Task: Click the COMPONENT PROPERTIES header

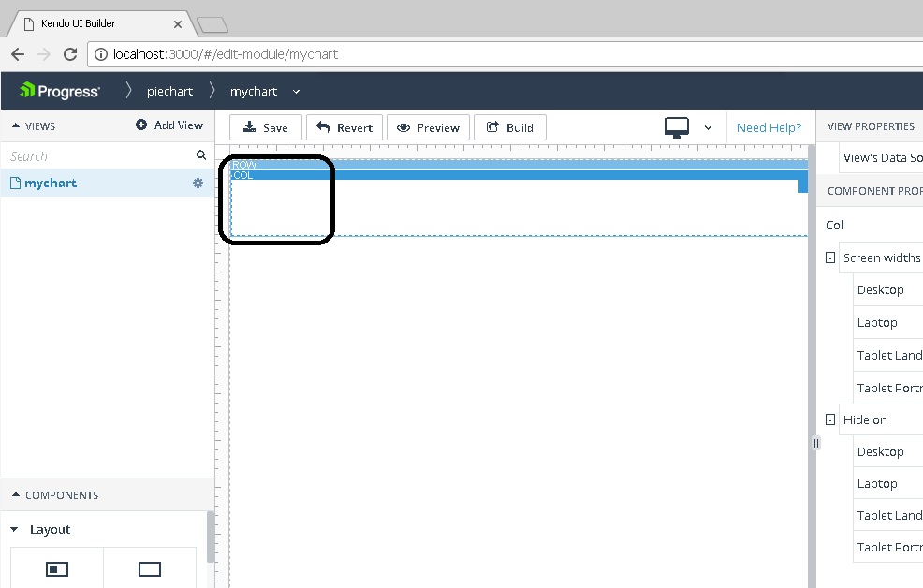Action: pos(874,191)
